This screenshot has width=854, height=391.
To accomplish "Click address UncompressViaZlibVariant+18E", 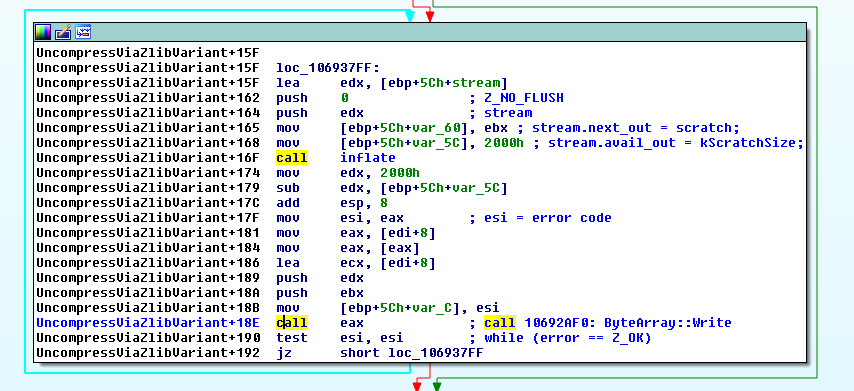I will click(x=148, y=323).
